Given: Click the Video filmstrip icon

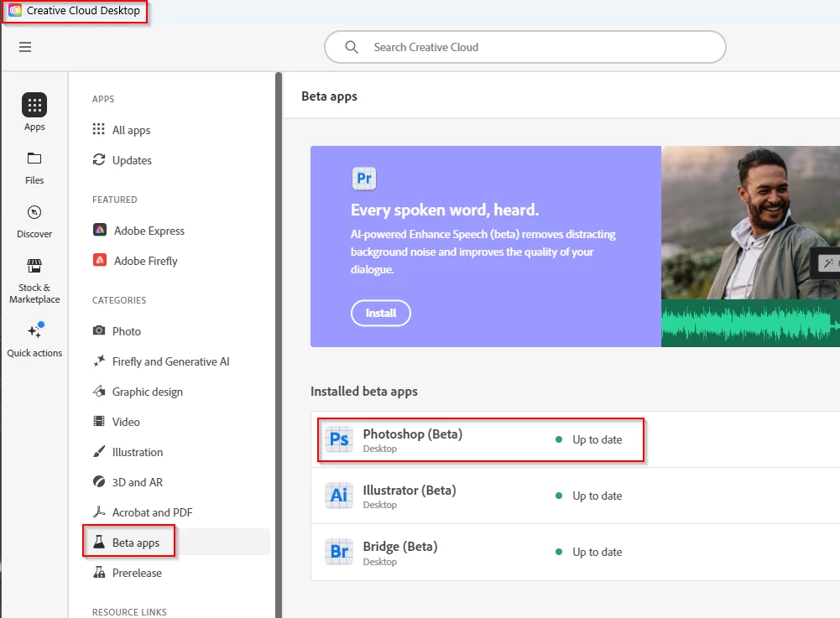Looking at the screenshot, I should pos(98,421).
